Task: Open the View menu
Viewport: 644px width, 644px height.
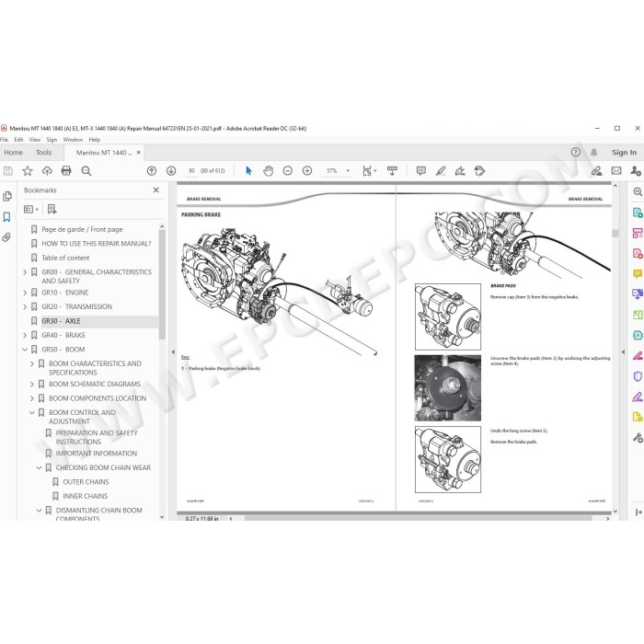Action: pyautogui.click(x=35, y=140)
